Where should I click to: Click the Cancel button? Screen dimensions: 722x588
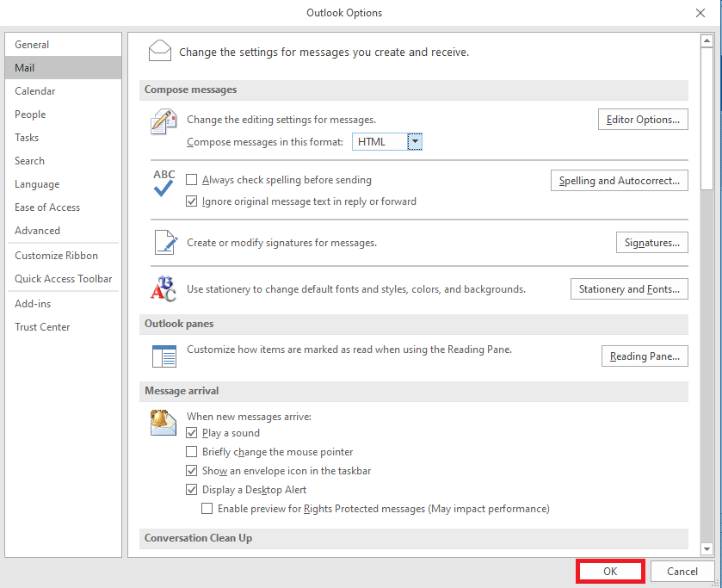pyautogui.click(x=682, y=572)
